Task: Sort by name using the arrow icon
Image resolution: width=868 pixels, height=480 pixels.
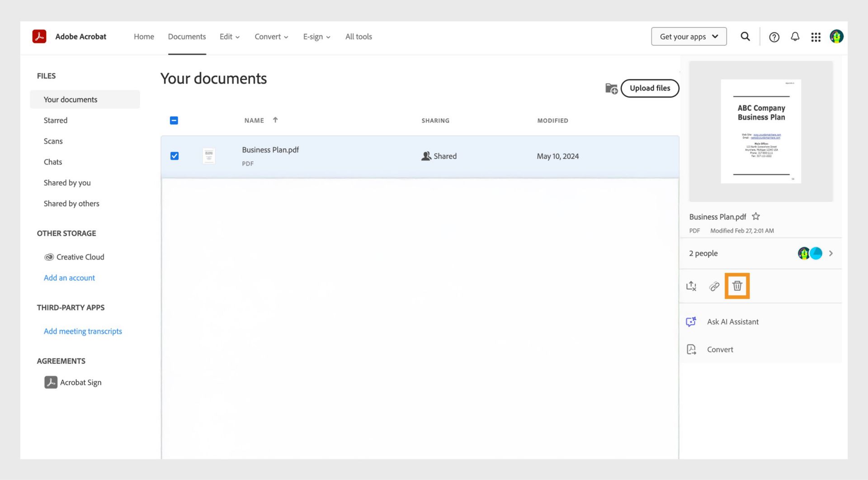Action: (275, 120)
